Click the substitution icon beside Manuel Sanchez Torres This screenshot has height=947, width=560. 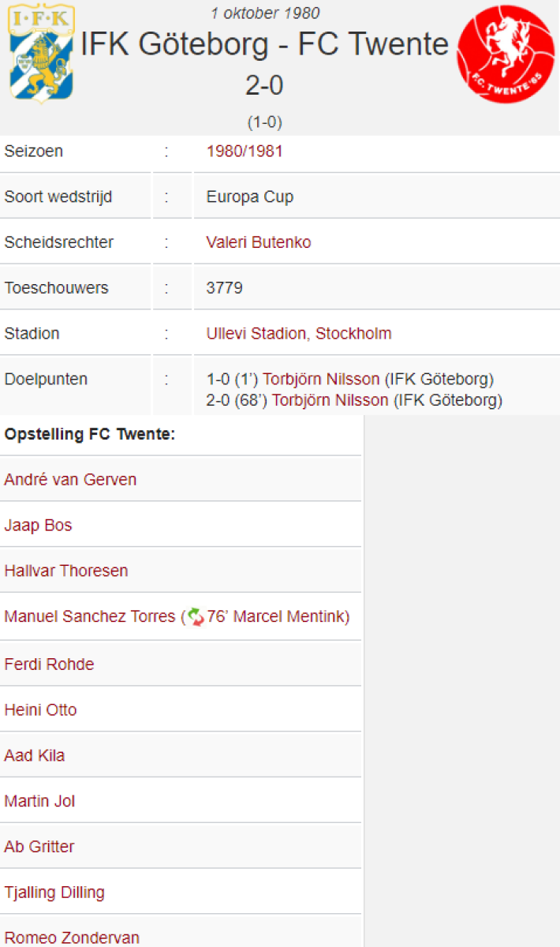pos(196,616)
